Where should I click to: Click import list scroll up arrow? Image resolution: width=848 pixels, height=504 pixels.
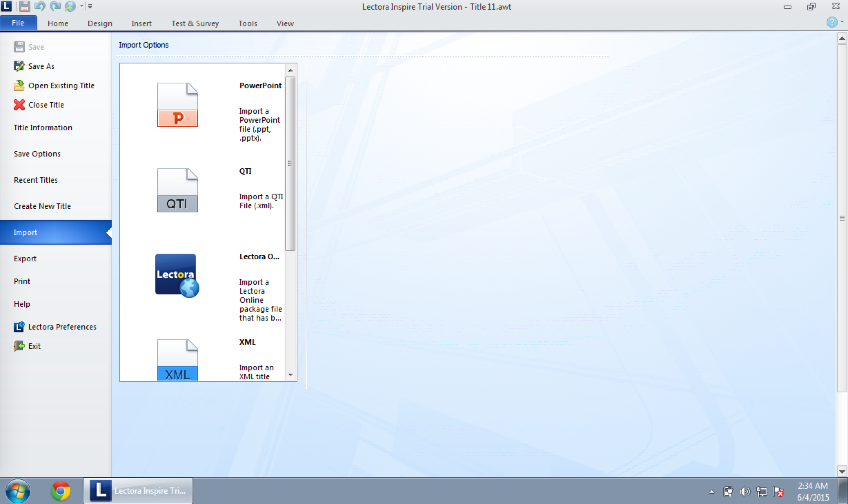click(290, 70)
